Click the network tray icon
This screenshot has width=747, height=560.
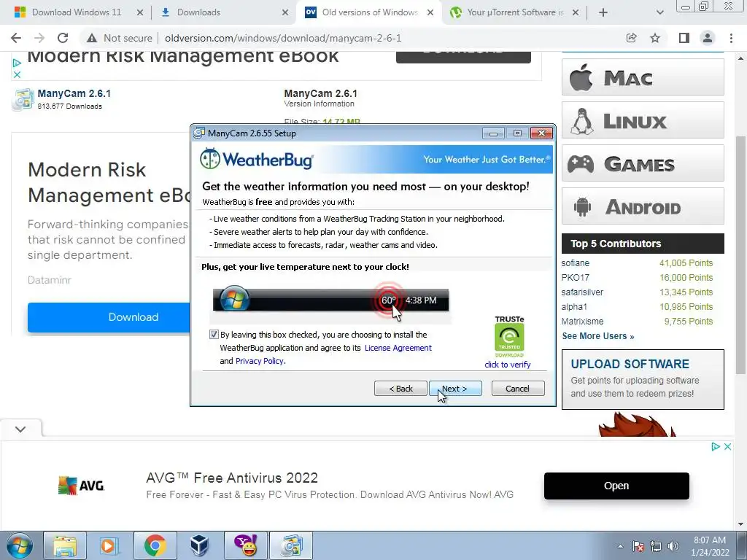656,546
